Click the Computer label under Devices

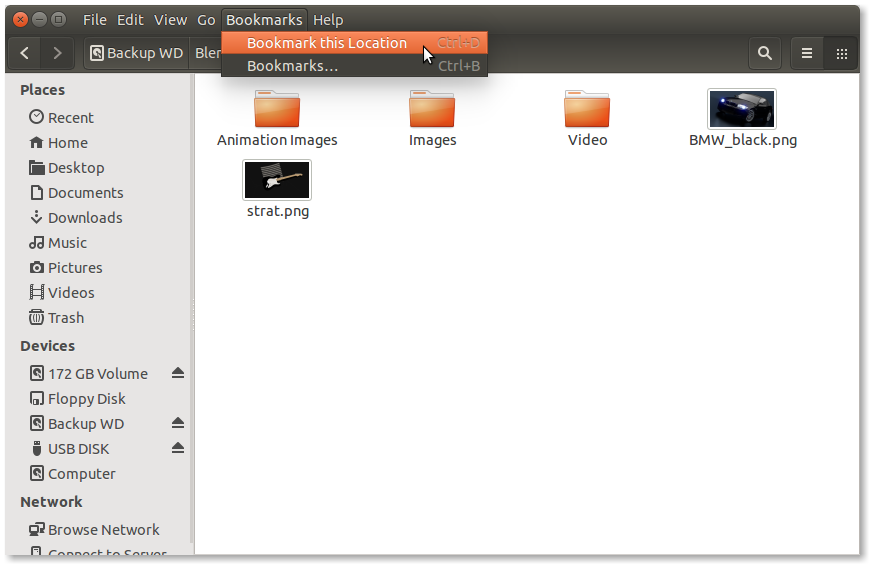(x=82, y=474)
